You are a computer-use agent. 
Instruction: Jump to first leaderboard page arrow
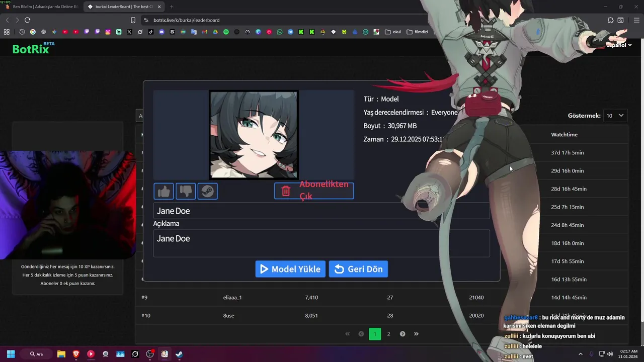[x=347, y=334]
